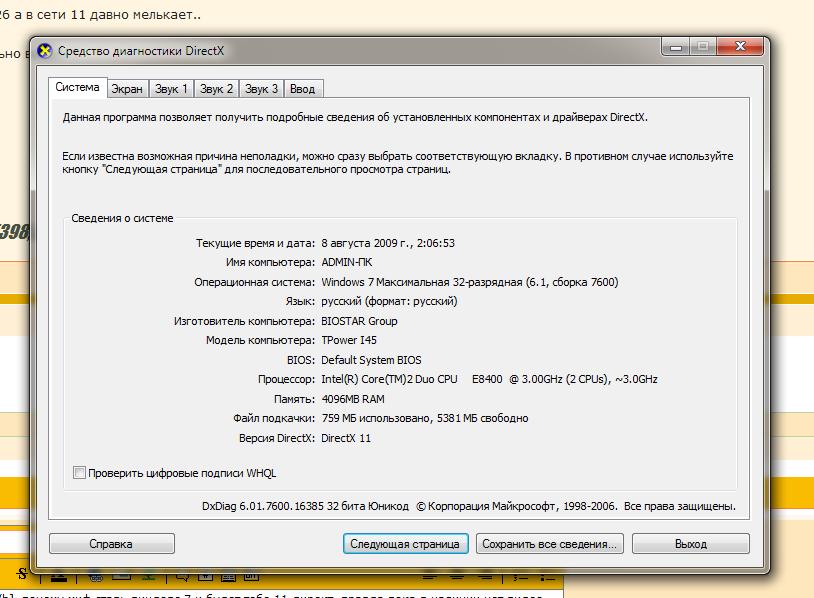Click the label Память:
Screen dimensions: 814x598
pyautogui.click(x=294, y=399)
